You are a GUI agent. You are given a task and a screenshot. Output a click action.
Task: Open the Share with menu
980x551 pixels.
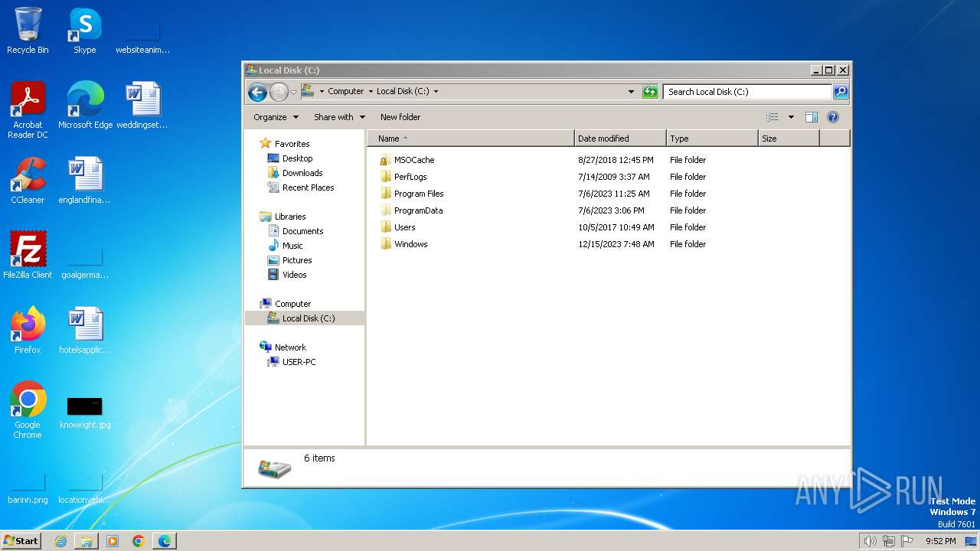coord(338,117)
